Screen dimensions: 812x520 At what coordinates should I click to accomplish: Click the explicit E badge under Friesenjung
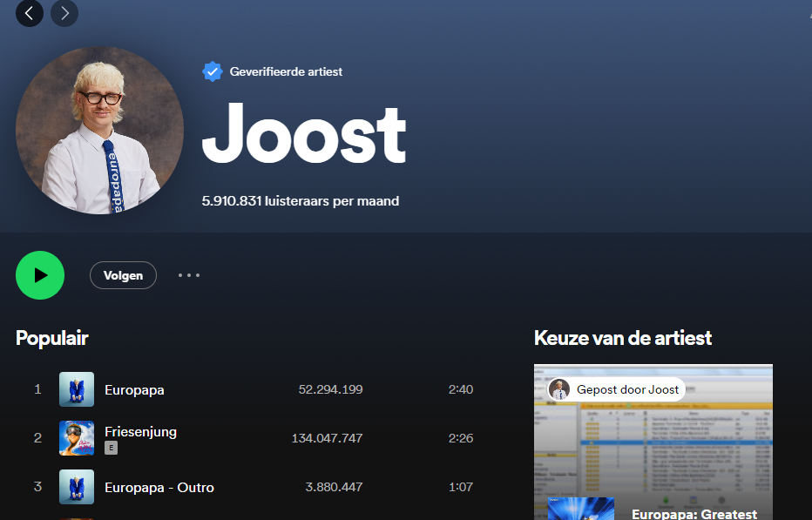point(111,448)
